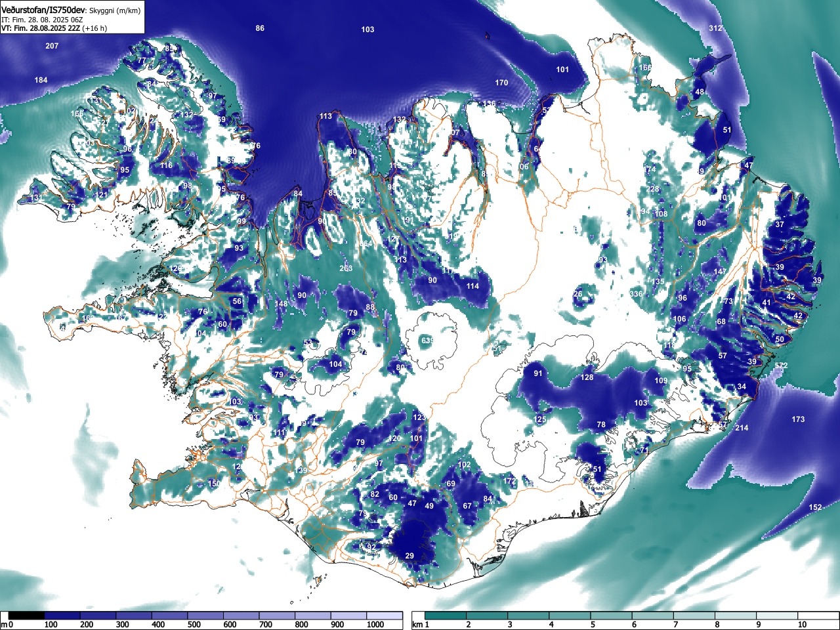The width and height of the screenshot is (840, 630).
Task: Click the visibility value 125 on the glacier
Action: pos(540,419)
